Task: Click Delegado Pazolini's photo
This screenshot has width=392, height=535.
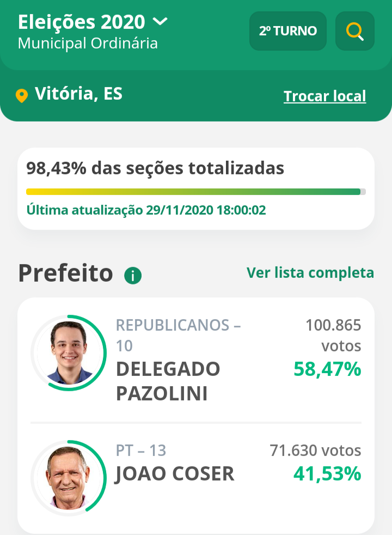Action: point(69,352)
